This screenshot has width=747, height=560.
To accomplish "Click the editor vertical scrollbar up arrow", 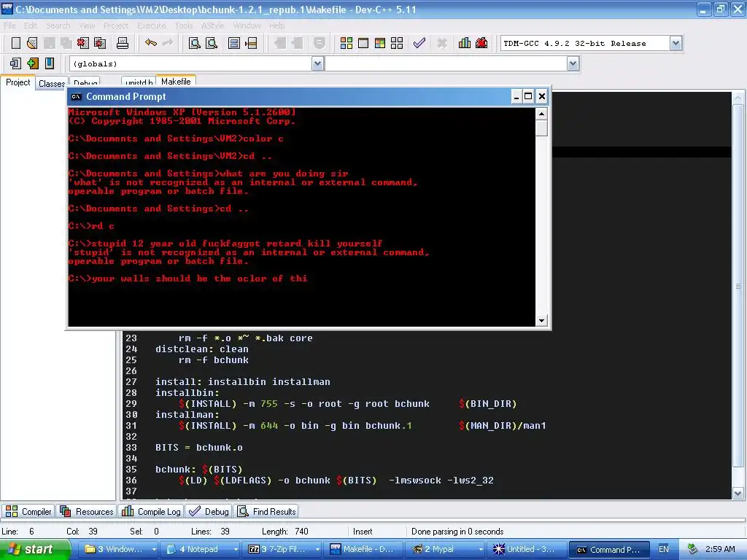I will [738, 98].
